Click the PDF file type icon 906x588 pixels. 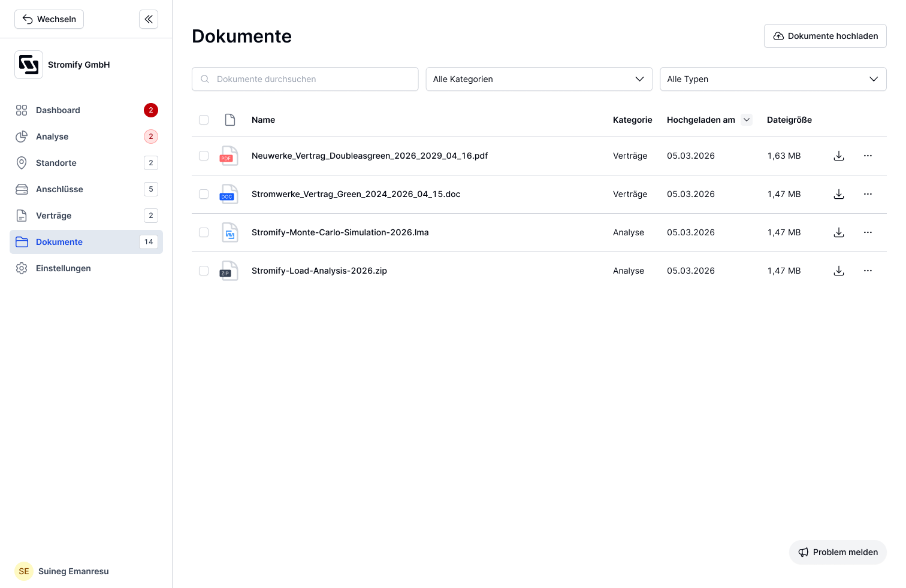(229, 156)
